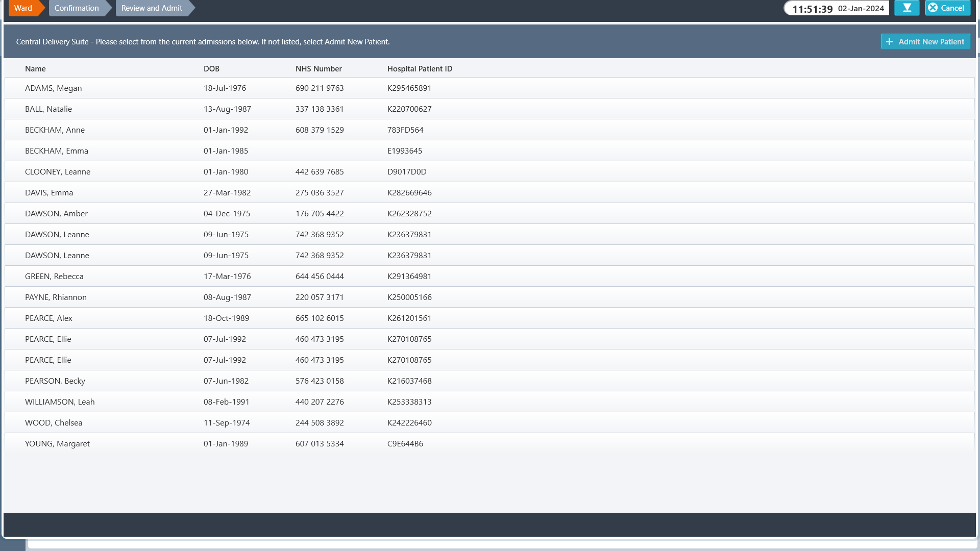Click hospital ID D9017D0D

tap(407, 171)
